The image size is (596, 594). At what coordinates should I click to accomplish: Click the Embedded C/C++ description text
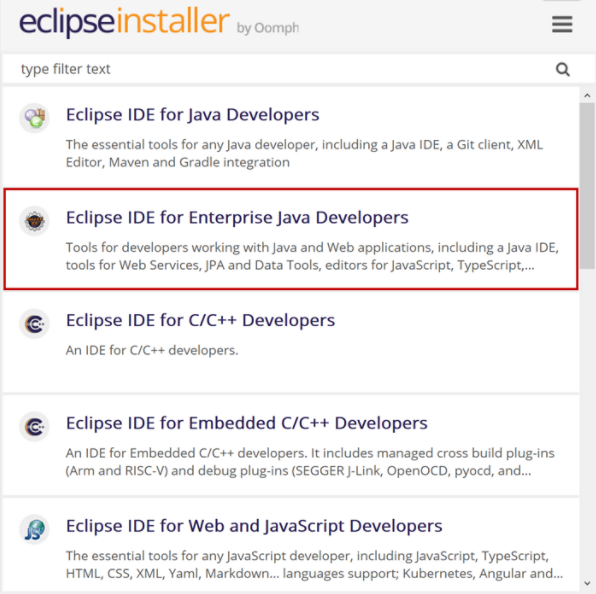tap(310, 462)
